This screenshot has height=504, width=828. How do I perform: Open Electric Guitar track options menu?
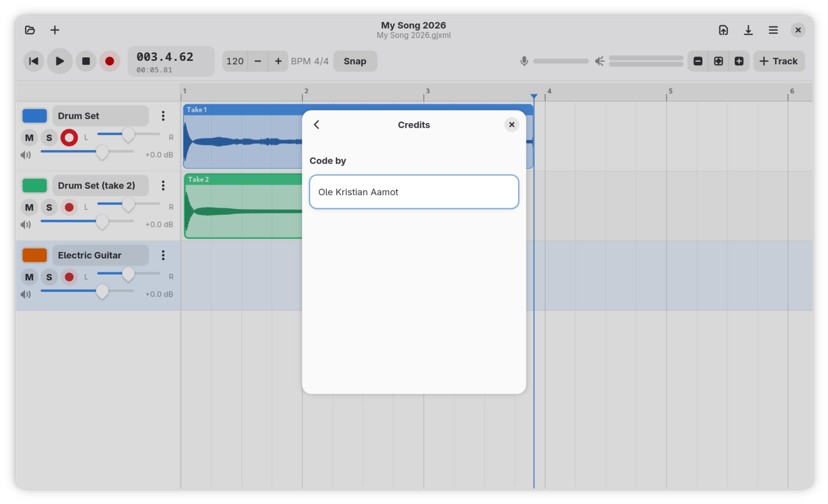coord(163,255)
